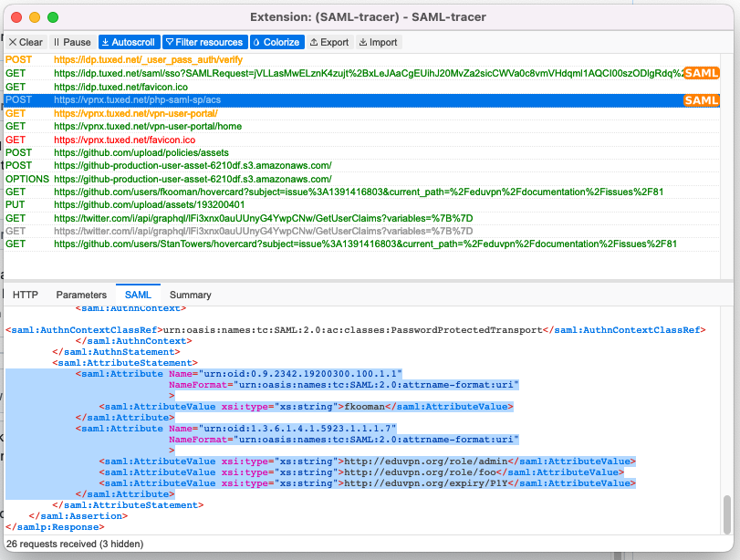Import a saved trace file
The image size is (740, 560).
[x=378, y=42]
